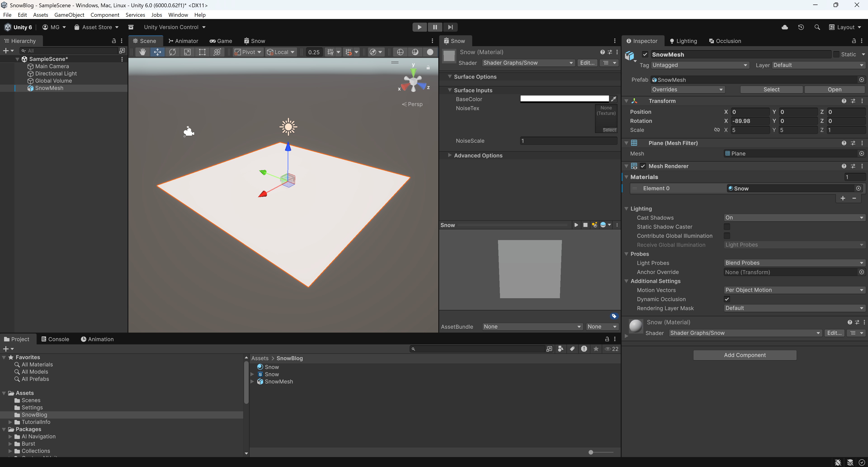Select the Hand view tool
This screenshot has height=467, width=868.
pyautogui.click(x=142, y=52)
